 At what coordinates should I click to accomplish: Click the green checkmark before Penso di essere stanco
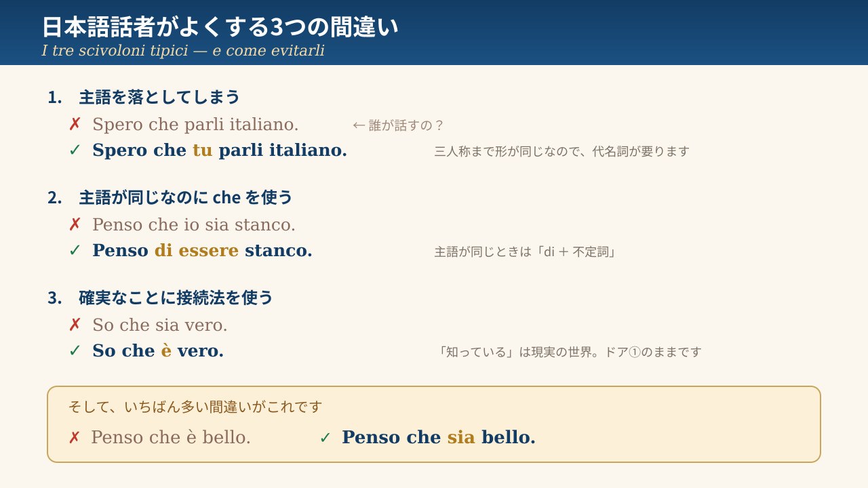[x=75, y=251]
